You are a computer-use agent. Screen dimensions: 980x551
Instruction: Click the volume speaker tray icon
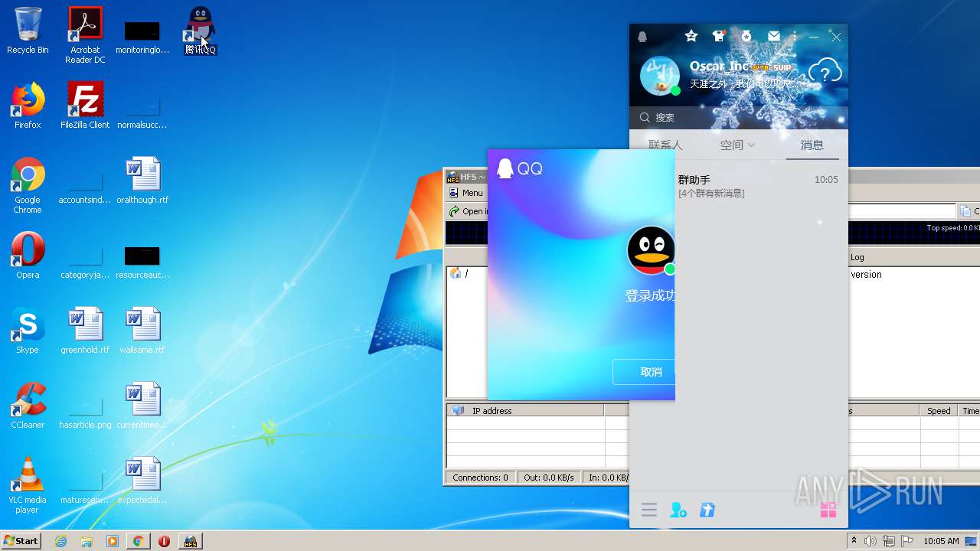point(871,541)
